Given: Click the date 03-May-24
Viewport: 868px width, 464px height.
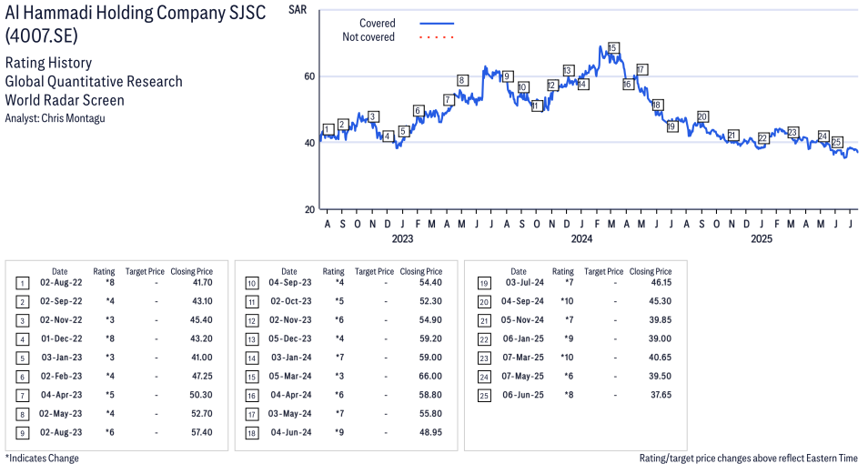Looking at the screenshot, I should tap(290, 414).
